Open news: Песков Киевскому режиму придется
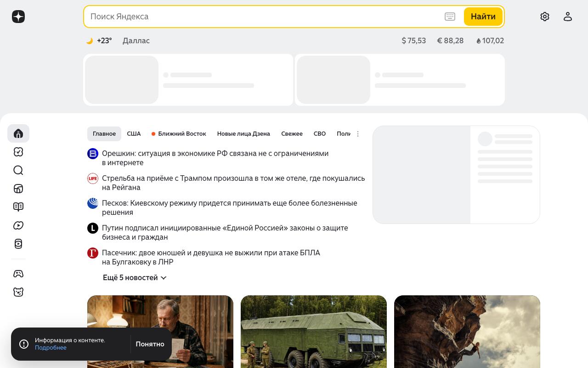 (229, 208)
